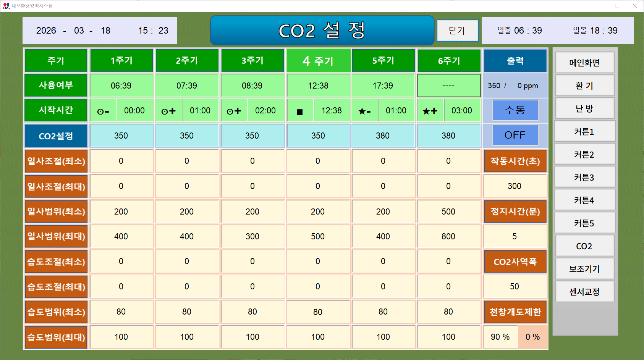Screen dimensions: 644x360
Task: Toggle the 수동 manual mode button
Action: (515, 110)
